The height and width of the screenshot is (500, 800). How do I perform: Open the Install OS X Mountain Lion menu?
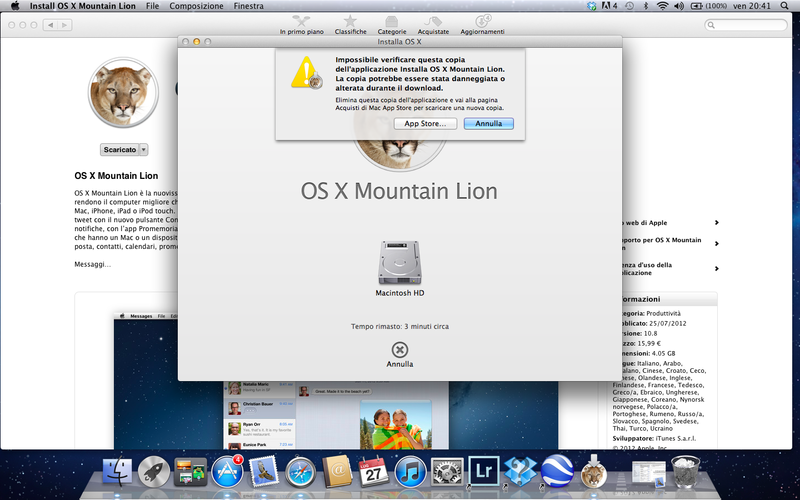83,6
